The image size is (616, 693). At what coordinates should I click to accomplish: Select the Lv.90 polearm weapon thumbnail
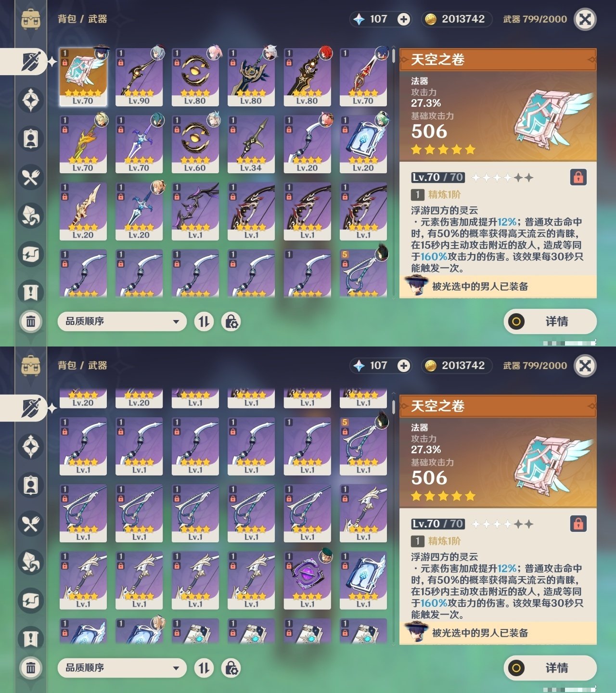point(139,77)
